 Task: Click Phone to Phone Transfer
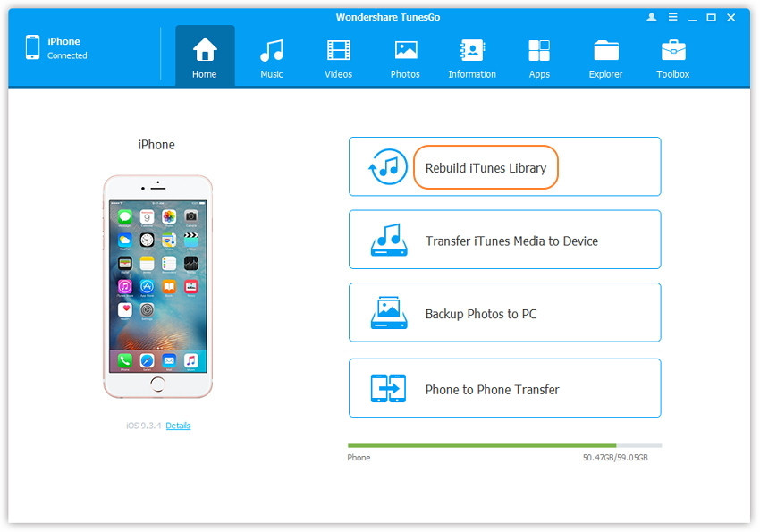tap(504, 388)
